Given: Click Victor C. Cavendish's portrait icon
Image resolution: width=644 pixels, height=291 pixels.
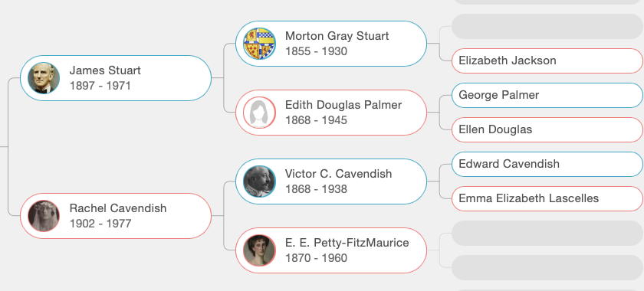Looking at the screenshot, I should coord(259,181).
